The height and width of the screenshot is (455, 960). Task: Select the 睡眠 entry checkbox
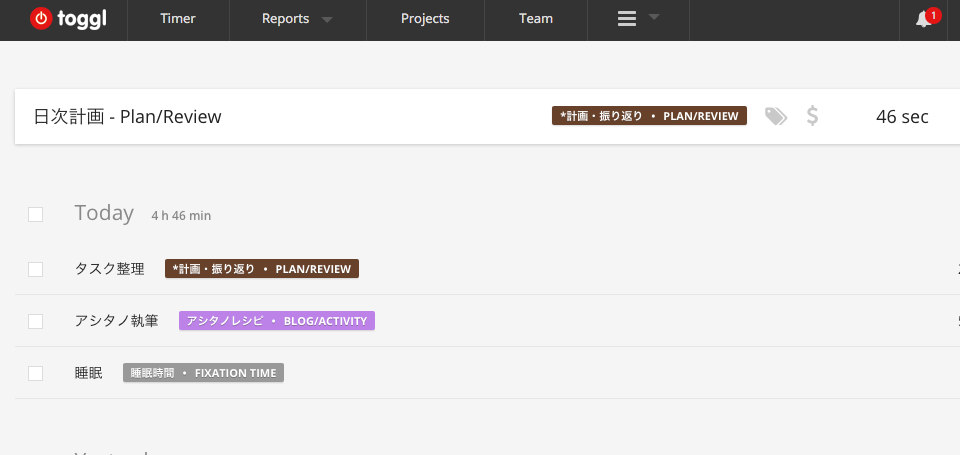[x=36, y=373]
